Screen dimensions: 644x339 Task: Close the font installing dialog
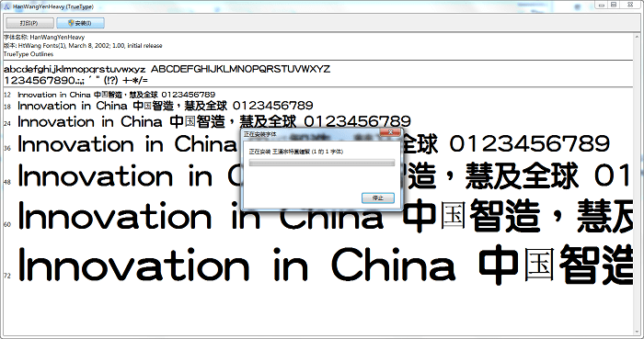click(391, 132)
